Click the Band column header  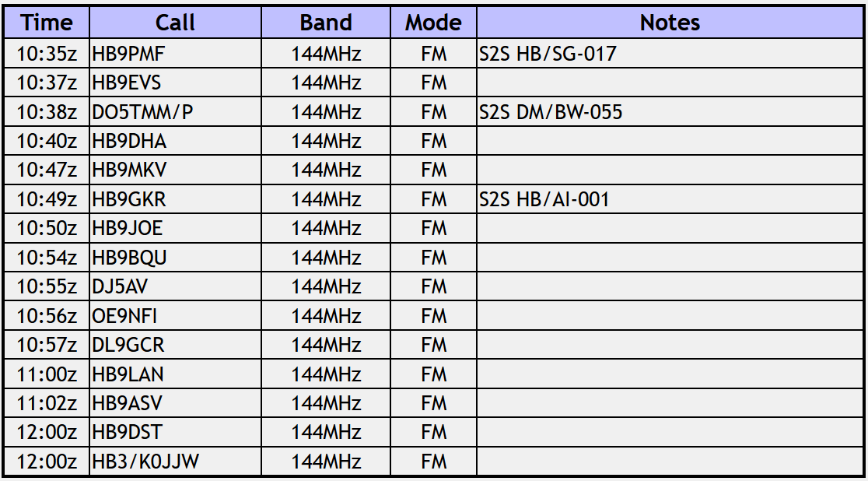point(326,23)
